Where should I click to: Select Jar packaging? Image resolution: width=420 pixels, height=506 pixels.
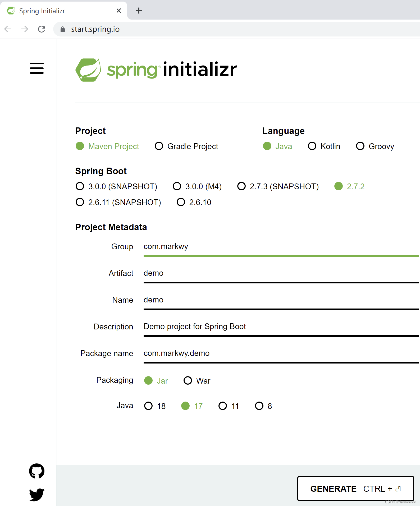(156, 381)
